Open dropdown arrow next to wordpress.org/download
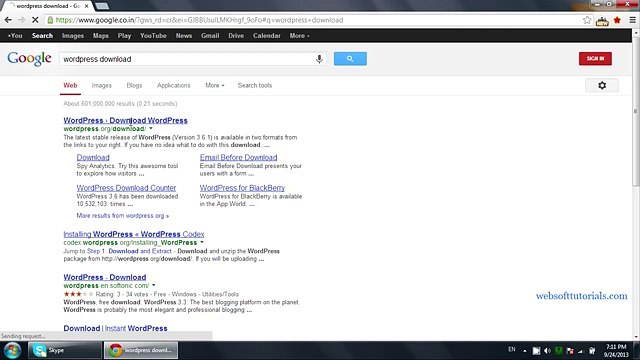640x360 pixels. click(151, 129)
